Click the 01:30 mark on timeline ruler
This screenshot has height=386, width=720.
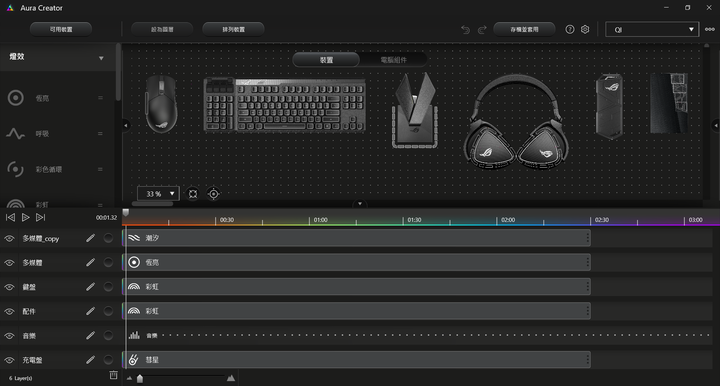pyautogui.click(x=414, y=220)
